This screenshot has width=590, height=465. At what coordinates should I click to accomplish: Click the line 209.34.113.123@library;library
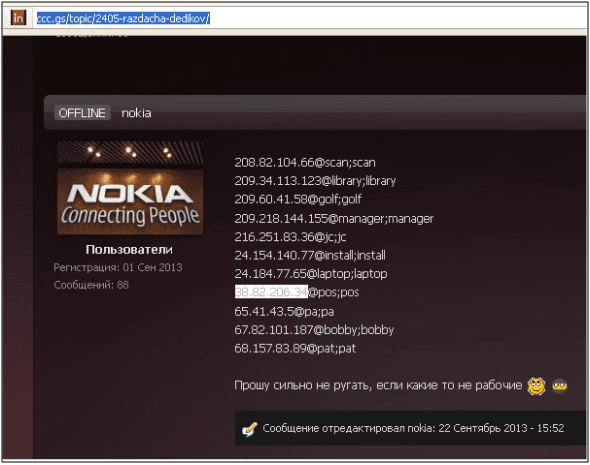pyautogui.click(x=315, y=181)
